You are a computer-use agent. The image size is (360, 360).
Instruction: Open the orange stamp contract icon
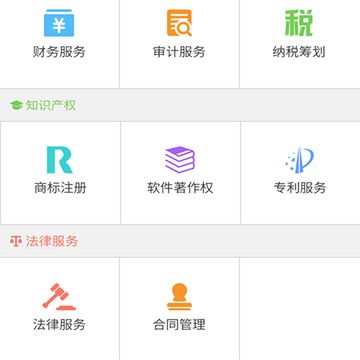coord(179,297)
